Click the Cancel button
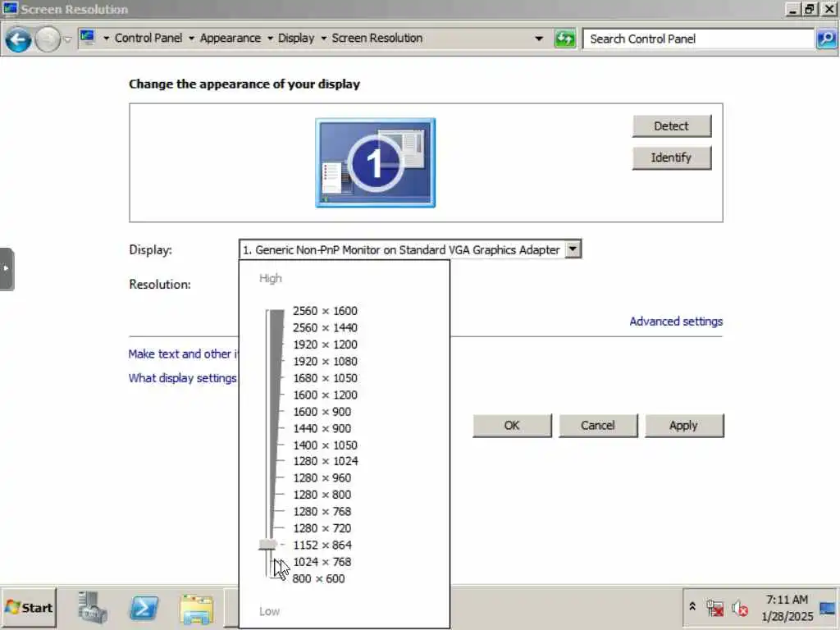The image size is (840, 630). point(598,426)
